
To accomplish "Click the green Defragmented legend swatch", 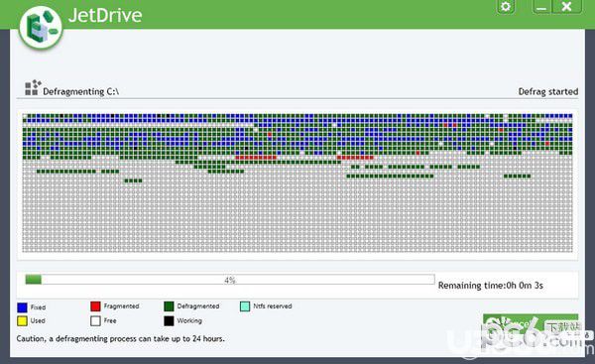I will coord(169,306).
